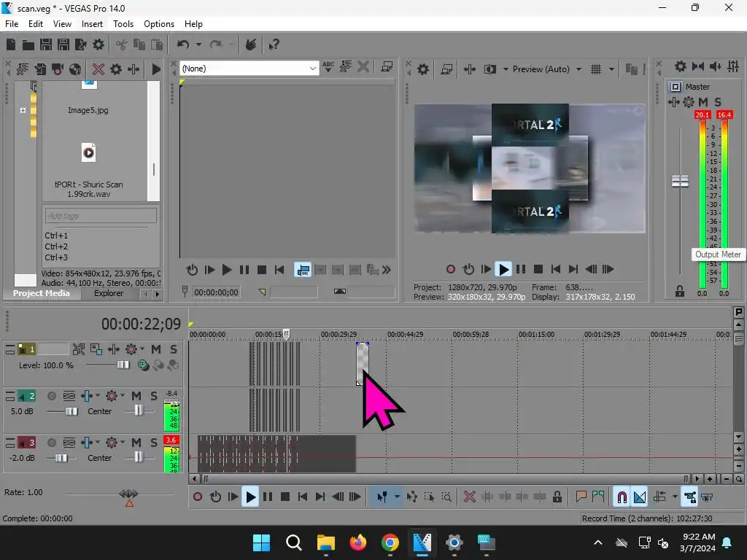Click in the Add tags field
The width and height of the screenshot is (747, 560).
click(101, 216)
